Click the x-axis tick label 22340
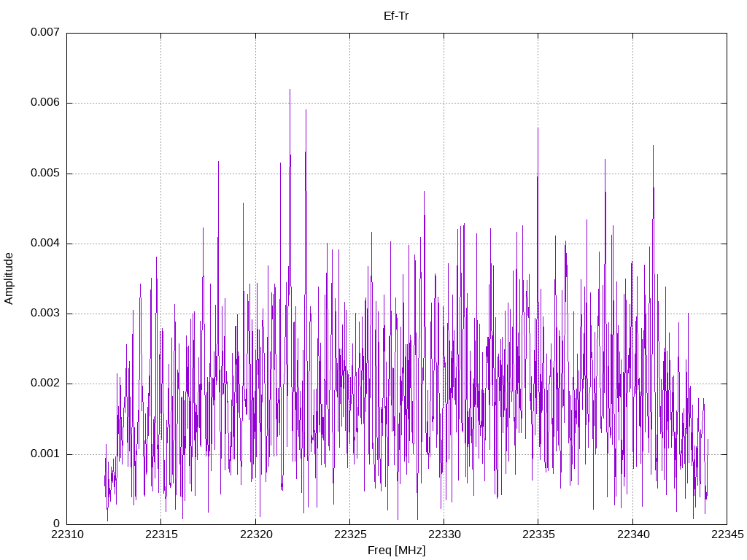747x560 pixels. pos(633,534)
